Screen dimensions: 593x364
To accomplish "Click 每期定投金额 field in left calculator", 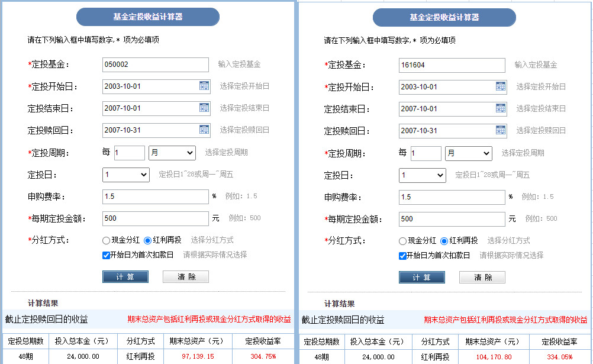I will click(x=156, y=219).
